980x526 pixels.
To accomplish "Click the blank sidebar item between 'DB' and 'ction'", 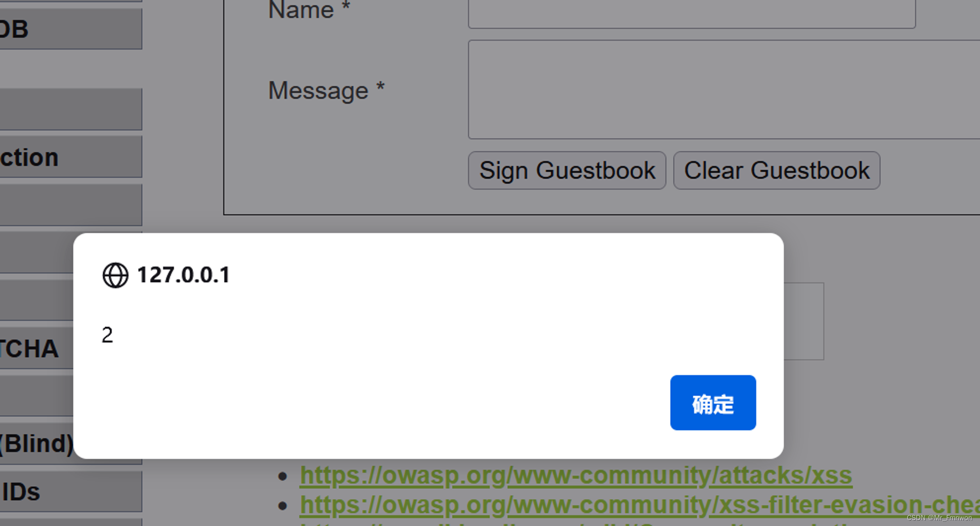I will [71, 109].
